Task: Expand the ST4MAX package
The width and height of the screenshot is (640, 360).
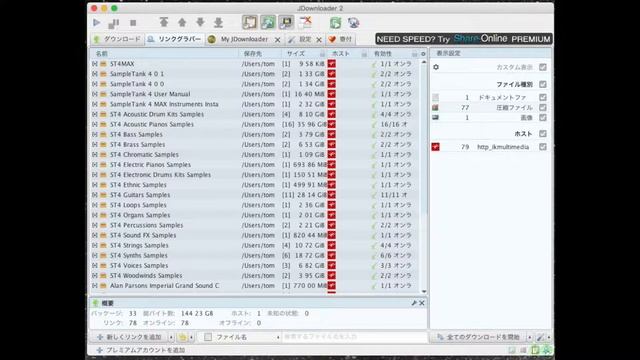Action: [x=95, y=64]
